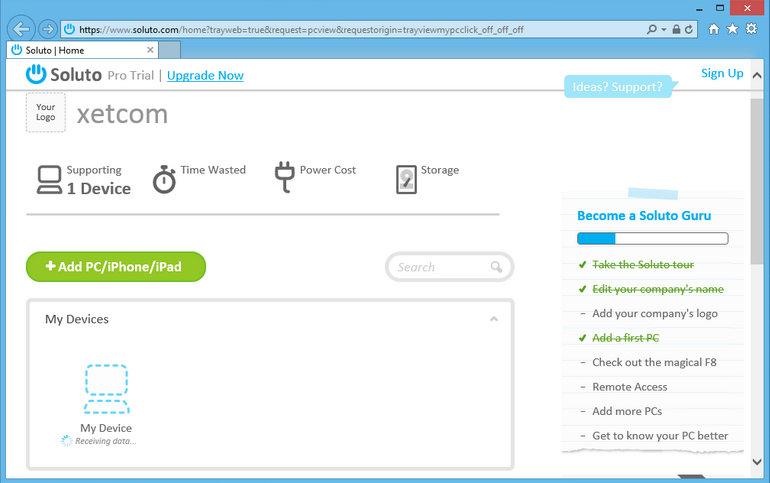Image resolution: width=770 pixels, height=483 pixels.
Task: Click the xetcom company name
Action: point(122,114)
